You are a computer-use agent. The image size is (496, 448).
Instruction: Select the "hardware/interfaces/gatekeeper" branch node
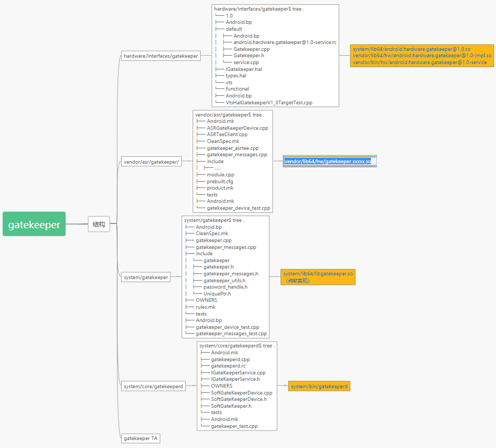(160, 55)
